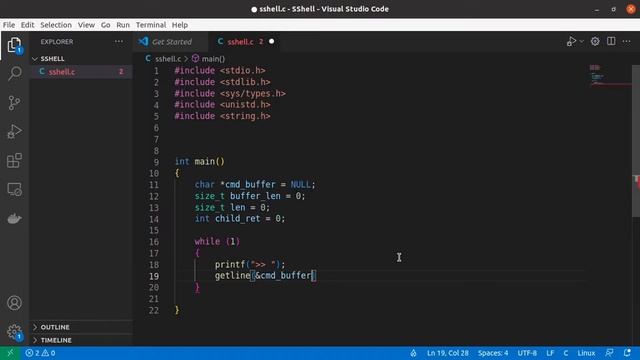Open the Manage gear icon
This screenshot has height=360, width=640.
click(14, 332)
